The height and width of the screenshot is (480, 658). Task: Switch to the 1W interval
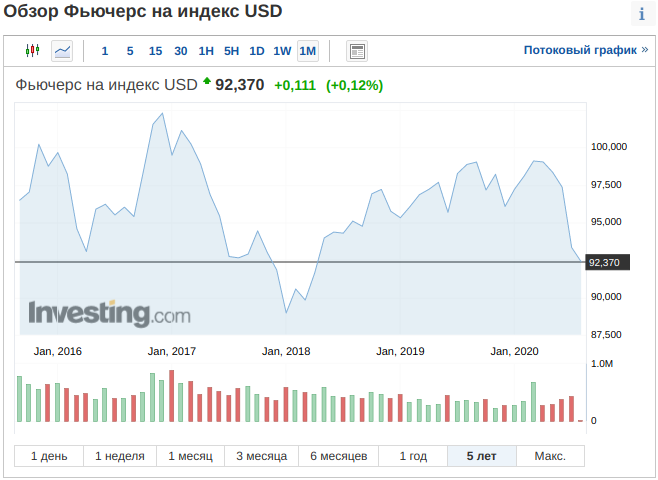point(282,51)
